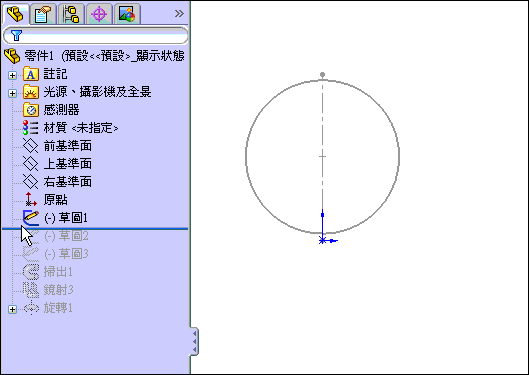Switch to the ConfigurationManager tab
Image resolution: width=529 pixels, height=375 pixels.
click(71, 14)
